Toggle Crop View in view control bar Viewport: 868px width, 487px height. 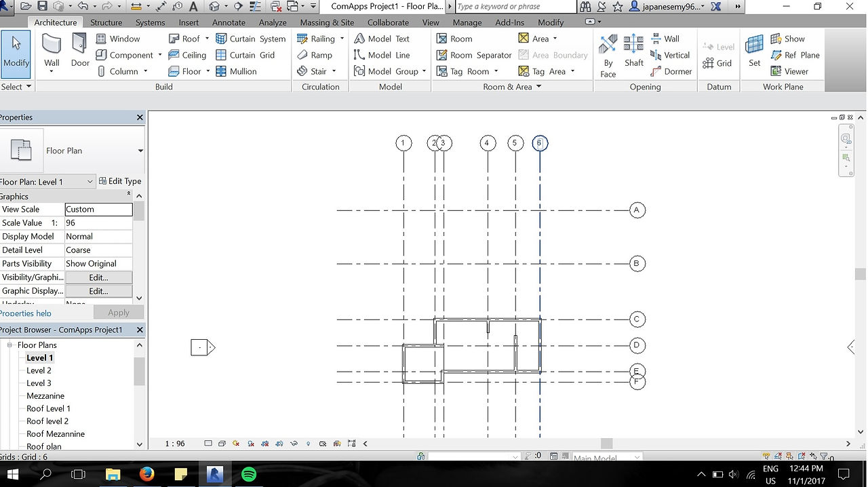point(265,444)
